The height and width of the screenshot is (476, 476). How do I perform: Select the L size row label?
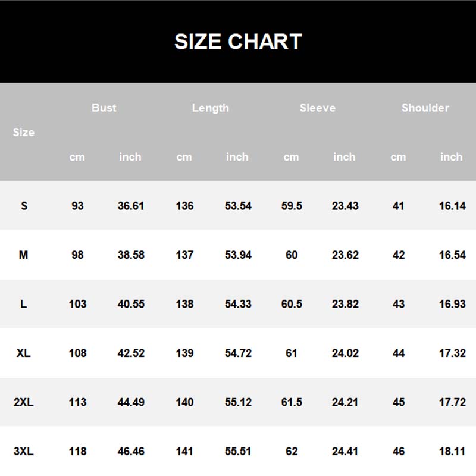tap(24, 304)
